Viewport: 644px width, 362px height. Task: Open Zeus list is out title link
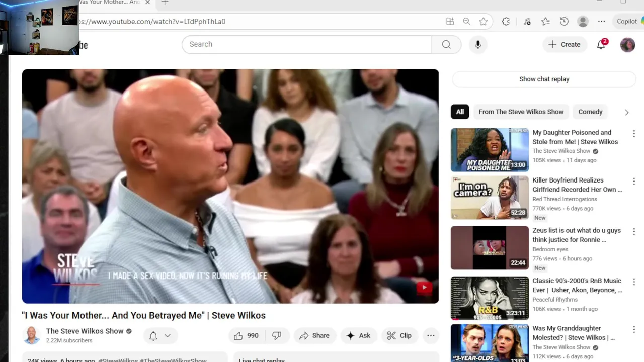coord(577,235)
